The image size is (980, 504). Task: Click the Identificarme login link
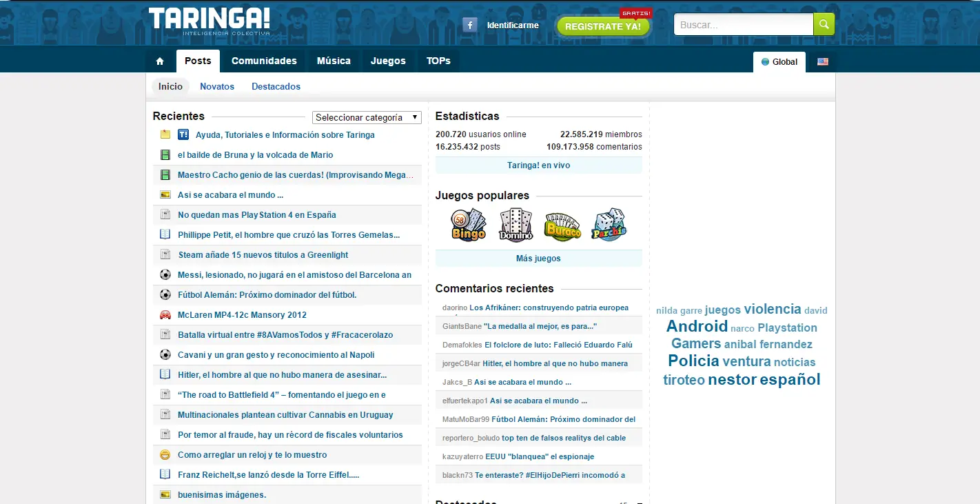tap(513, 26)
